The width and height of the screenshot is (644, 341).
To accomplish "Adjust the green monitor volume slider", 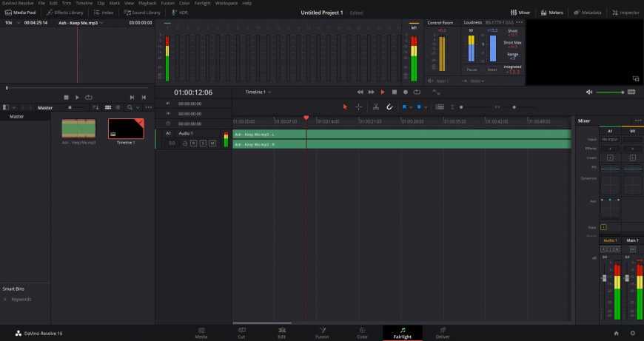I will (611, 92).
